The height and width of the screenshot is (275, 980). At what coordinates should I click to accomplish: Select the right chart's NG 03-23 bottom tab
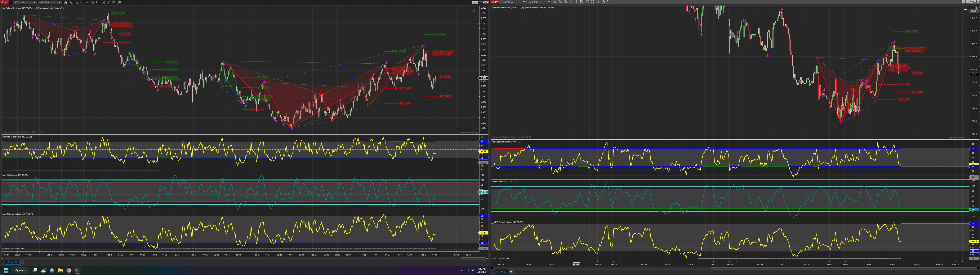(501, 272)
